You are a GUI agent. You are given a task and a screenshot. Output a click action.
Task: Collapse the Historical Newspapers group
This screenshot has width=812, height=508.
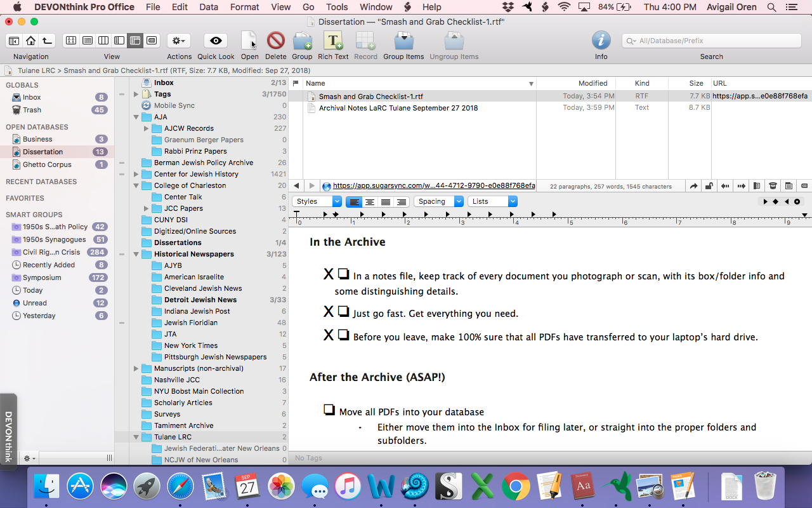tap(136, 254)
